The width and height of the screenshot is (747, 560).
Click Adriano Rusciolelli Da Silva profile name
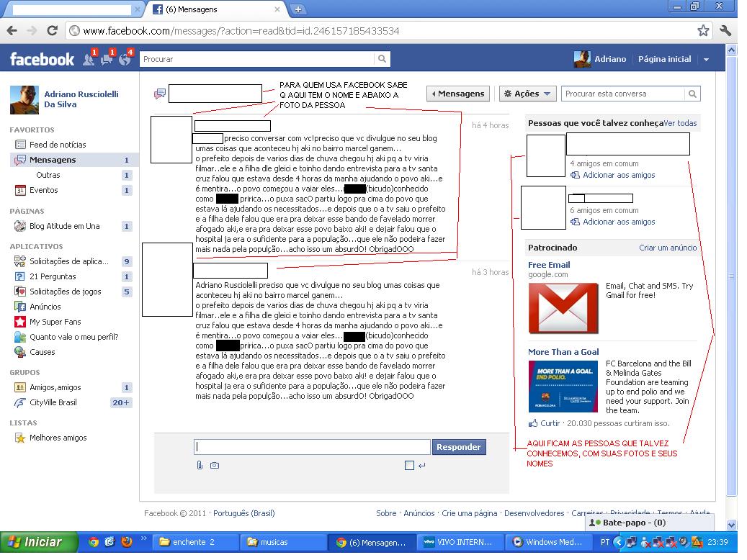81,99
